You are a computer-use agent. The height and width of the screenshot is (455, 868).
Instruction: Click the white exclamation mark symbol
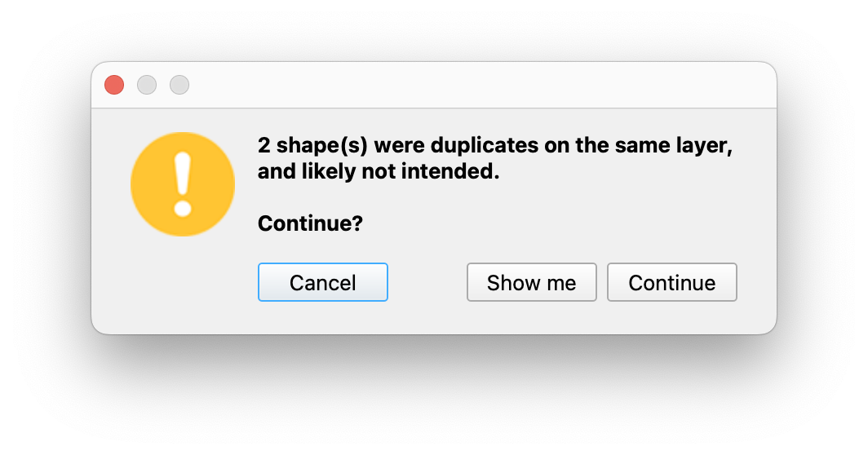point(183,183)
